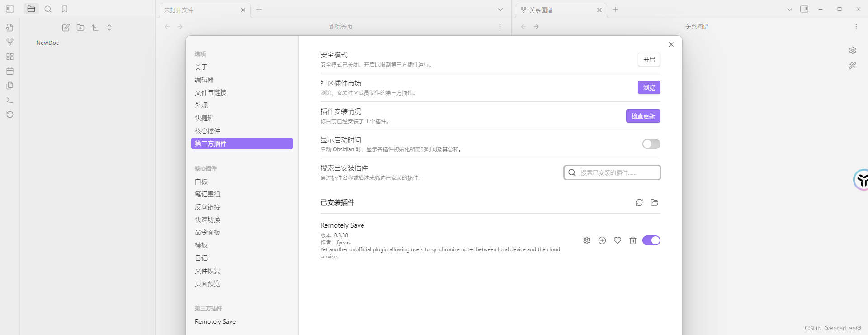The image size is (868, 335).
Task: Click the 开启 safe mode button
Action: click(649, 59)
